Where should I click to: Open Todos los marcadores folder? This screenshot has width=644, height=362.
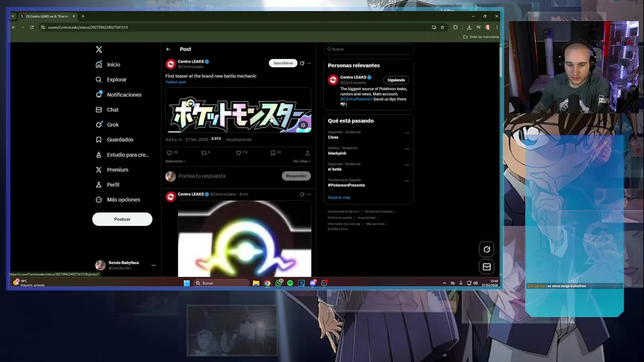click(481, 37)
